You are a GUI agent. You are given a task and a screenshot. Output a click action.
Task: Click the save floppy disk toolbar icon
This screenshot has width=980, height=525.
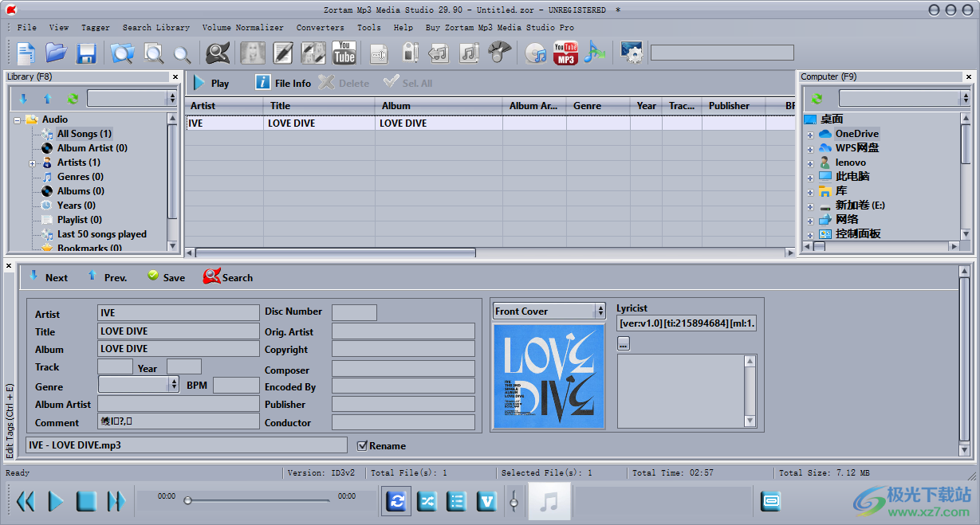pos(87,53)
